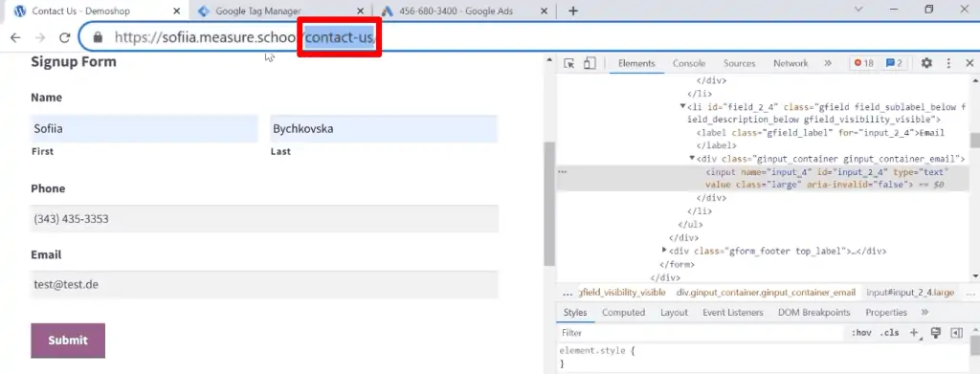Click the Last name field containing Bychkovska
Viewport: 980px width, 374px height.
[x=384, y=128]
